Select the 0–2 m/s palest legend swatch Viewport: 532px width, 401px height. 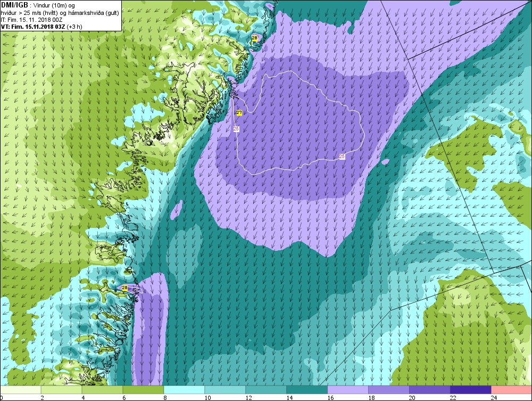21,390
